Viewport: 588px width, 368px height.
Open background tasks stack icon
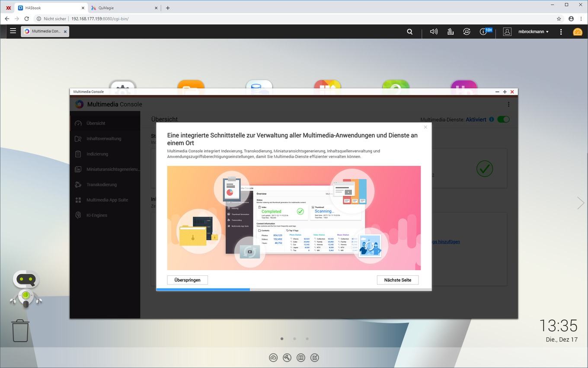(450, 32)
